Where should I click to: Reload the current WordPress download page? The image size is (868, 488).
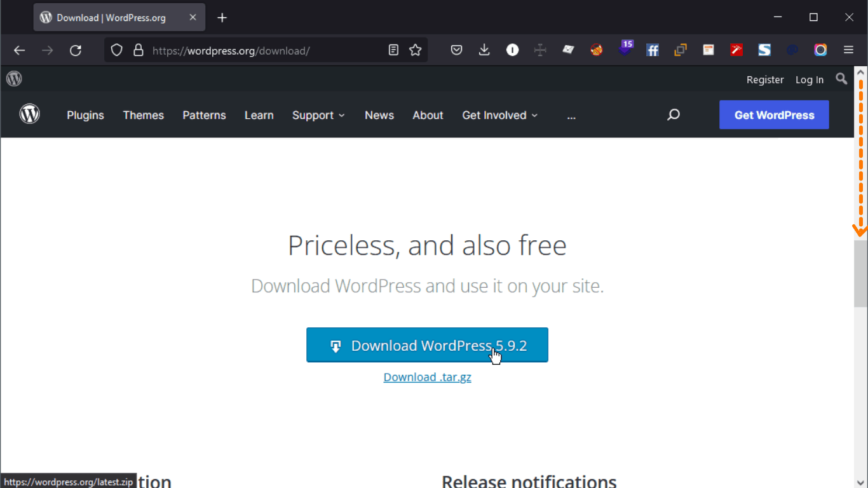[x=76, y=50]
